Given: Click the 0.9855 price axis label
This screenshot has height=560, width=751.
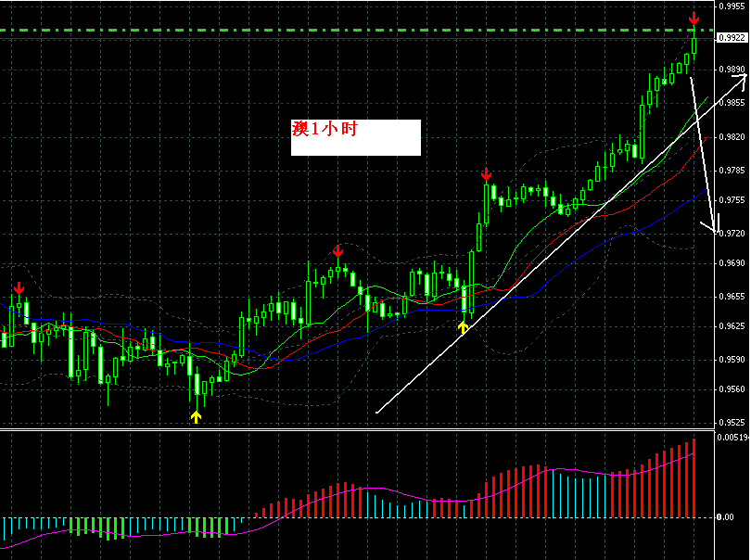Looking at the screenshot, I should (732, 103).
